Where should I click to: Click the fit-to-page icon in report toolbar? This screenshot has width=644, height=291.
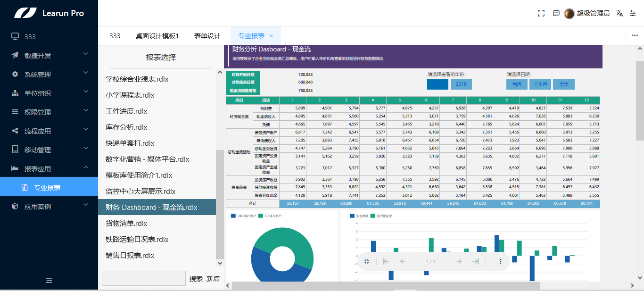coord(367,261)
